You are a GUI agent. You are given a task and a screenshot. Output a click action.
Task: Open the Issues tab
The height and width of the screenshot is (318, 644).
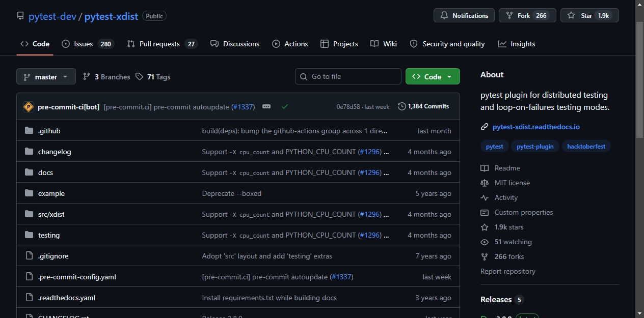pos(88,44)
